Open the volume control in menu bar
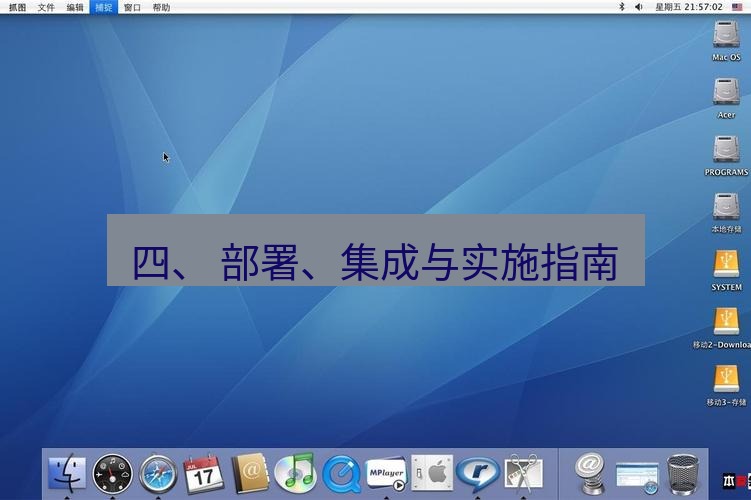The height and width of the screenshot is (500, 751). click(638, 7)
